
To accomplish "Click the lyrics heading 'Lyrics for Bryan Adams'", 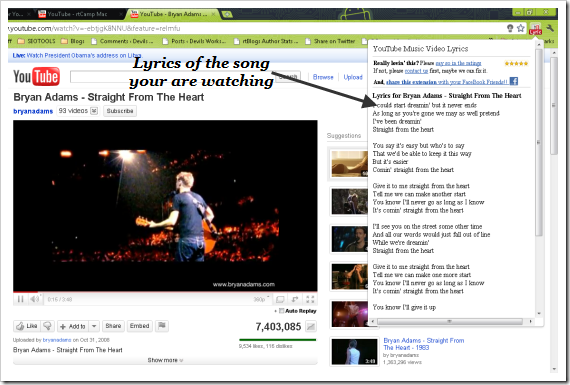I will pos(447,96).
